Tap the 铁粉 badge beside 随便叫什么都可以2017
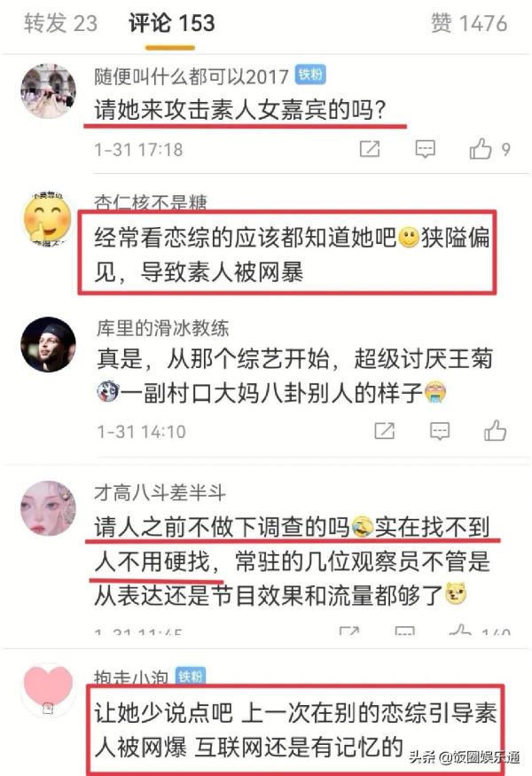Viewport: 532px width, 776px height. (309, 74)
